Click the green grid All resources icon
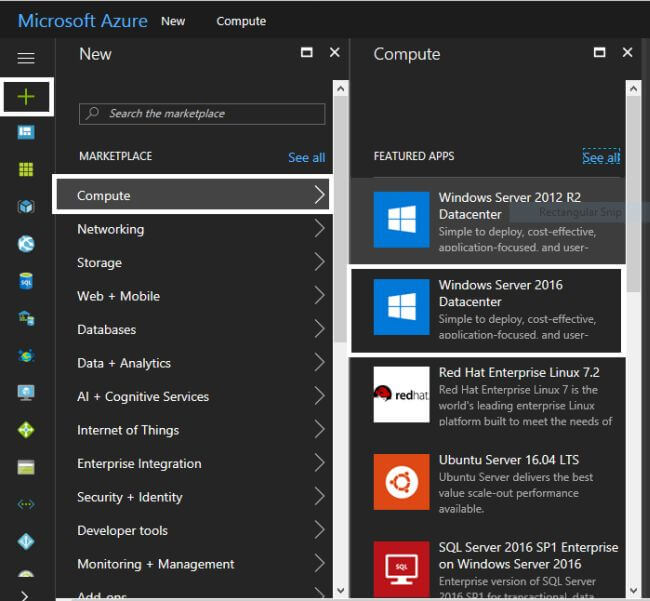650x601 pixels. click(26, 169)
